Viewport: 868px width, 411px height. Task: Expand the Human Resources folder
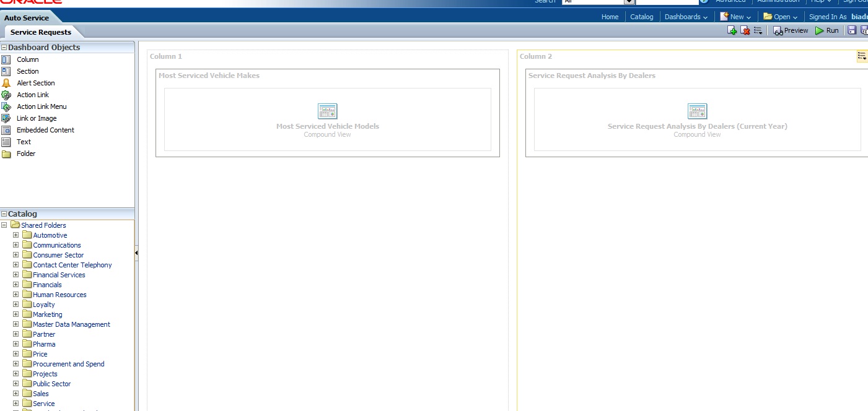[x=16, y=295]
